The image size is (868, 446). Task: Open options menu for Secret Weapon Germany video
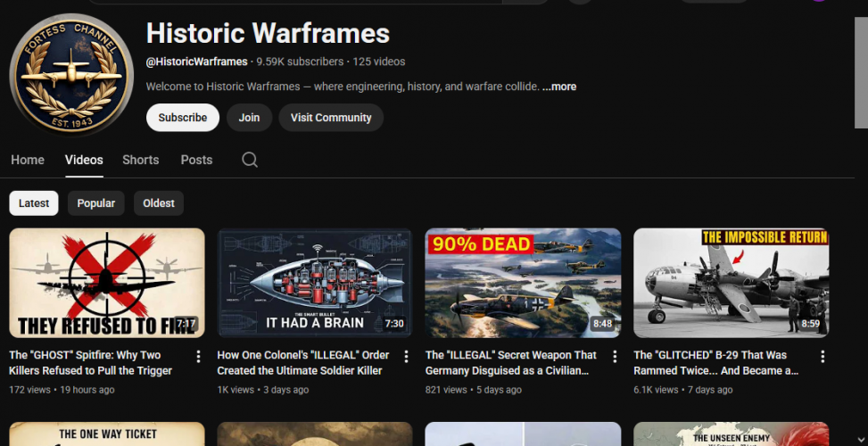tap(615, 357)
